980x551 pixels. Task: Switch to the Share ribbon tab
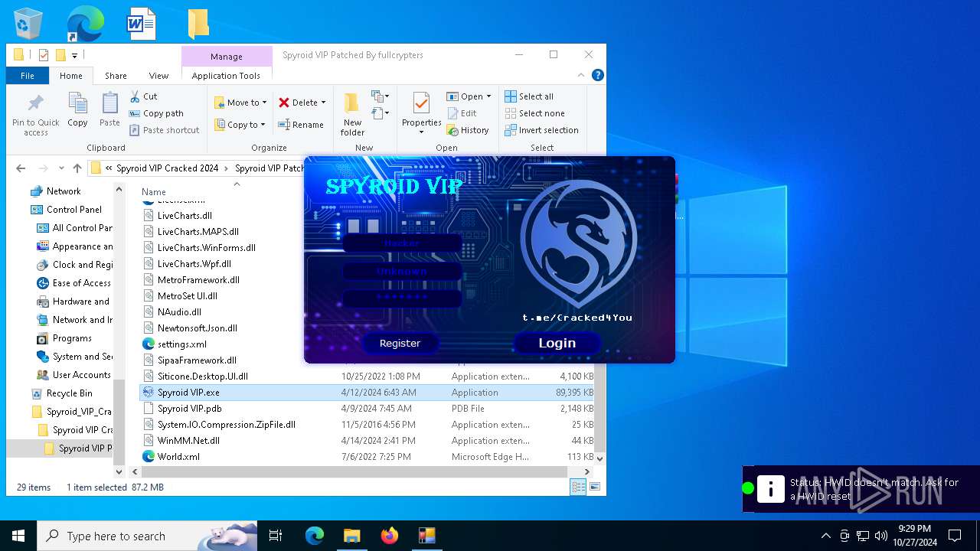116,76
